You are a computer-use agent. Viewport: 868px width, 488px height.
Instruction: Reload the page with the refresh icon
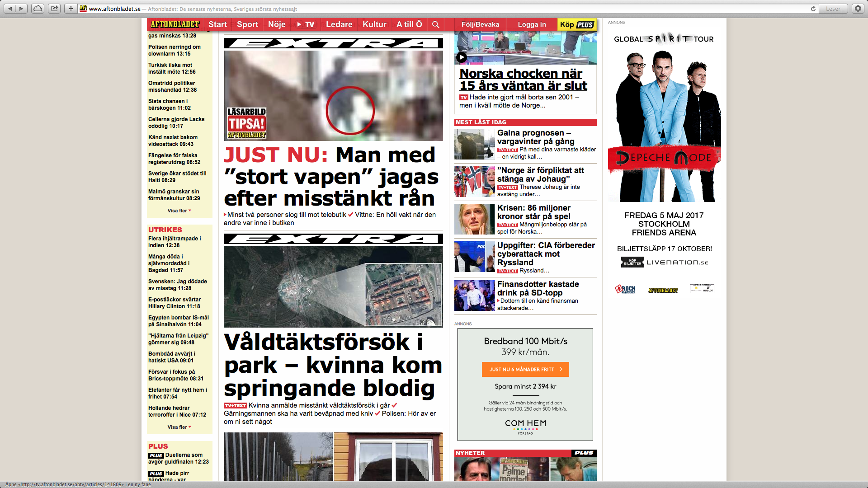tap(813, 9)
